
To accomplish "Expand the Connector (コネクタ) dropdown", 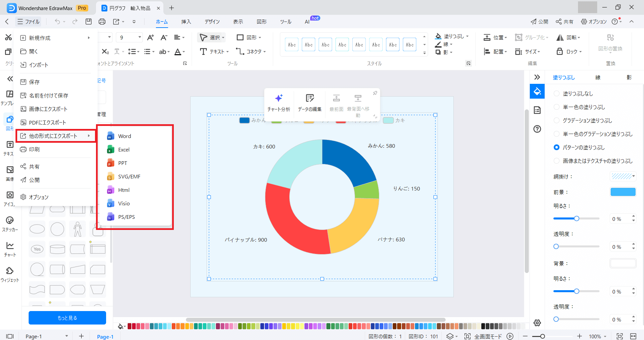I will point(264,52).
